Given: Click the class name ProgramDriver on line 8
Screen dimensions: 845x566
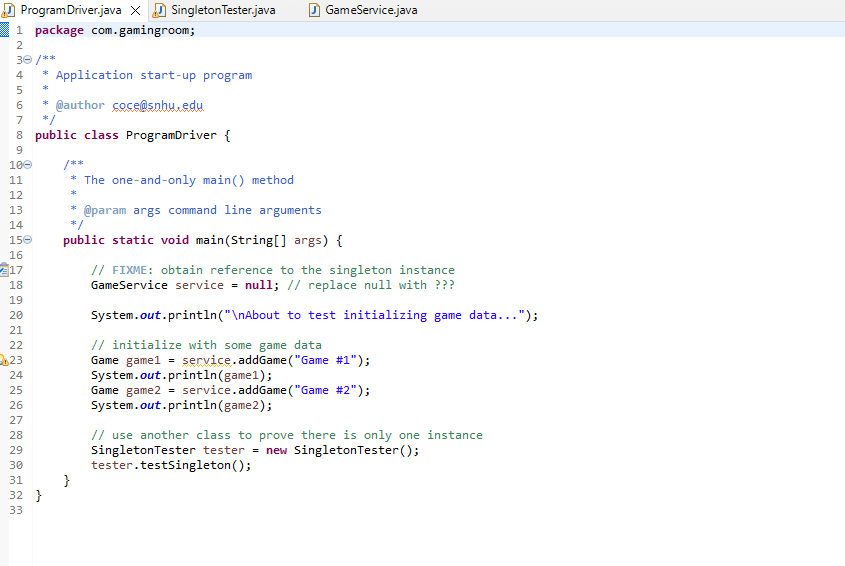Looking at the screenshot, I should [171, 135].
